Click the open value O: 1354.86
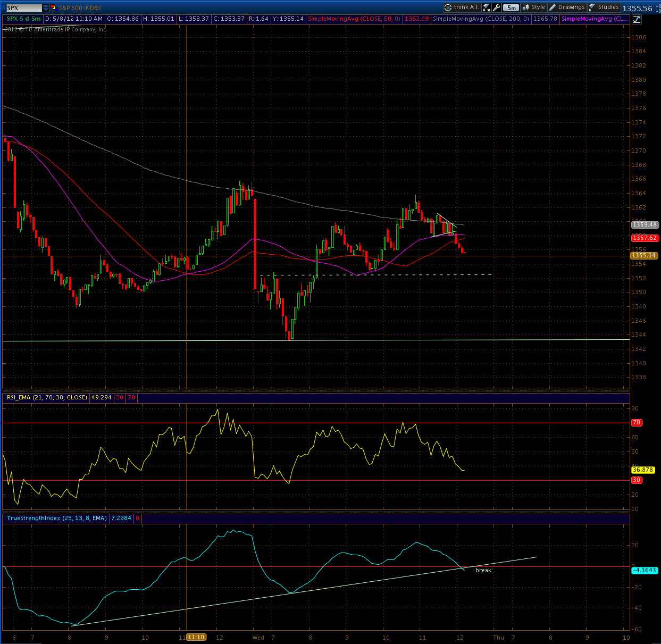661x644 pixels. click(123, 19)
